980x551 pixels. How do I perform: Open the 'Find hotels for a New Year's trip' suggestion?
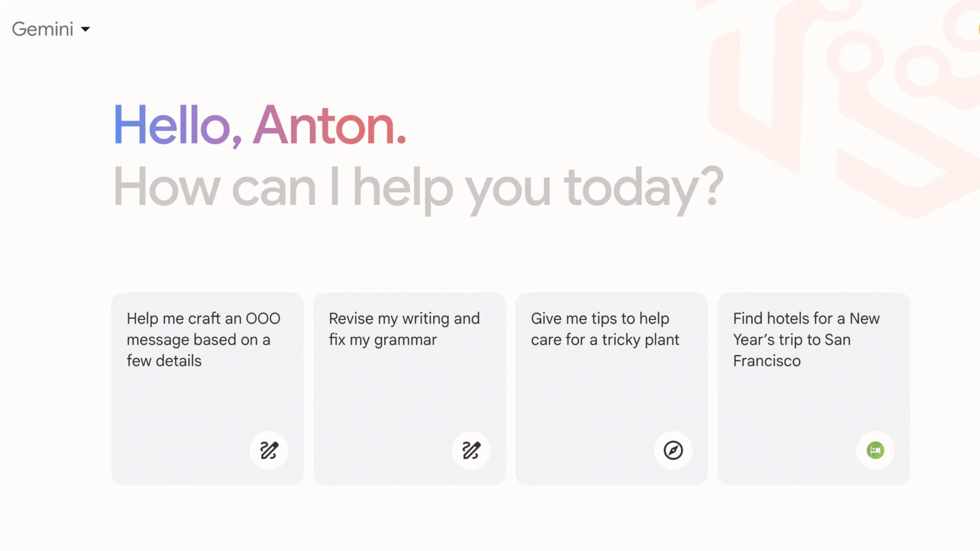click(x=806, y=339)
